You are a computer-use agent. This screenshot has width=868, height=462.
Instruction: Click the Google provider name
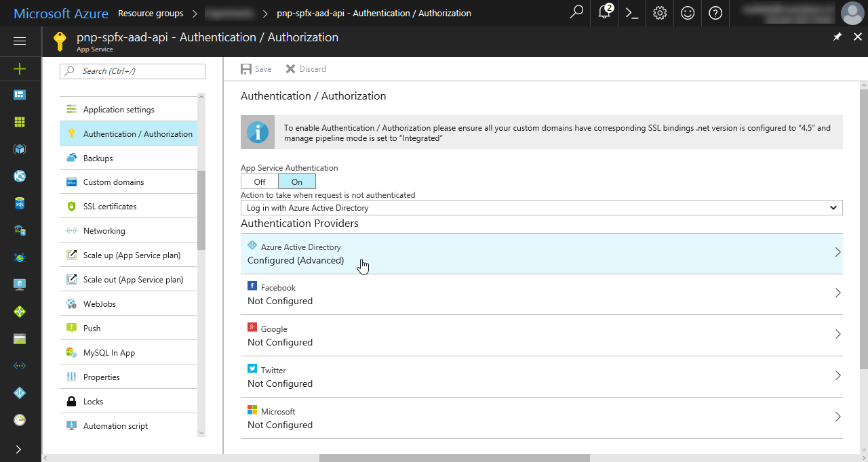[x=274, y=329]
